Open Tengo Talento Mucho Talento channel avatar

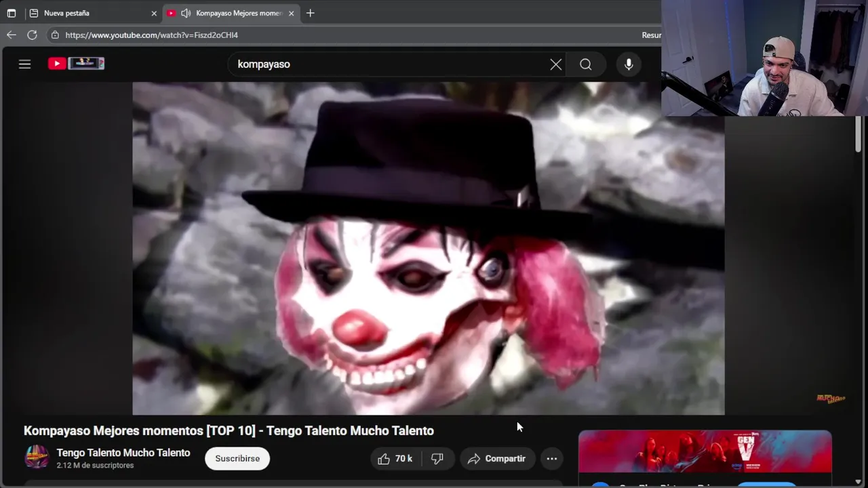pyautogui.click(x=37, y=457)
